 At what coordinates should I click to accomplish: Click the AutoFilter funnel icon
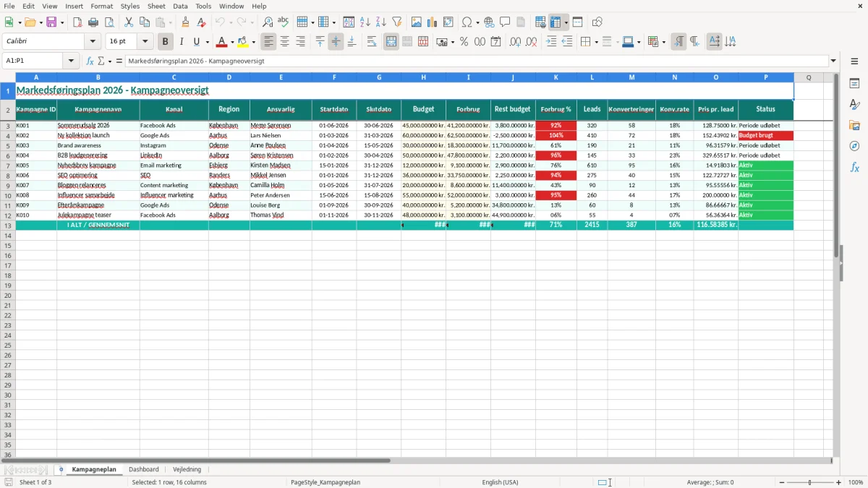tap(397, 22)
